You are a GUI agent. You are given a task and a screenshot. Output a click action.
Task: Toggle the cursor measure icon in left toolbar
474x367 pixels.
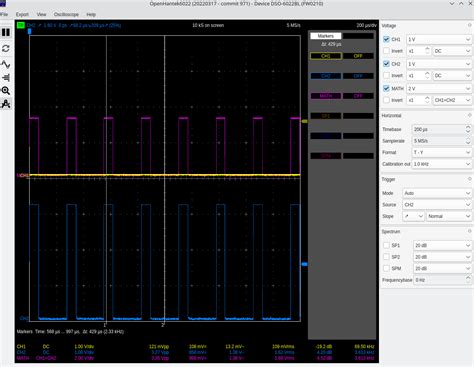tap(6, 104)
